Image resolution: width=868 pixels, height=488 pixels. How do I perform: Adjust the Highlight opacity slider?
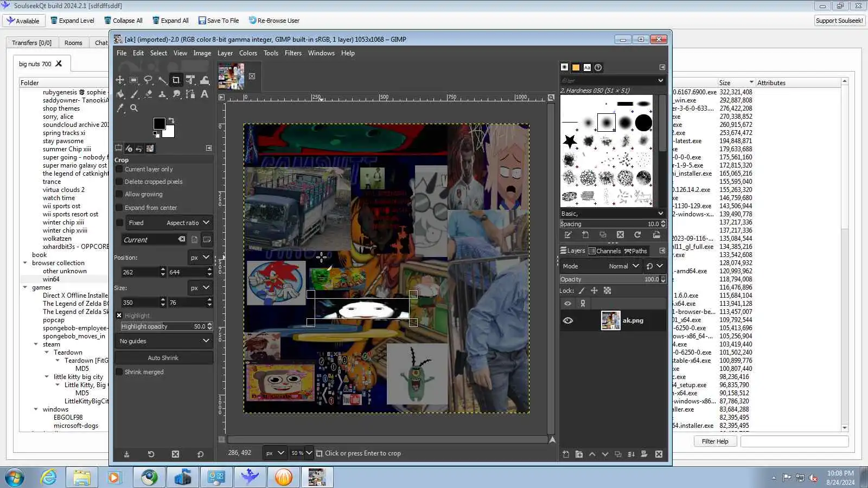click(x=167, y=326)
